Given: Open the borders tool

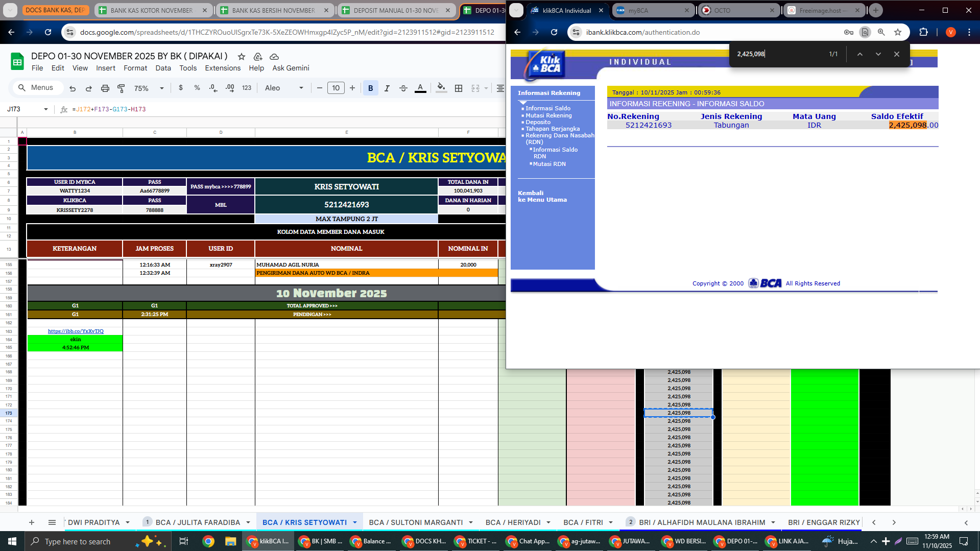Looking at the screenshot, I should [459, 88].
